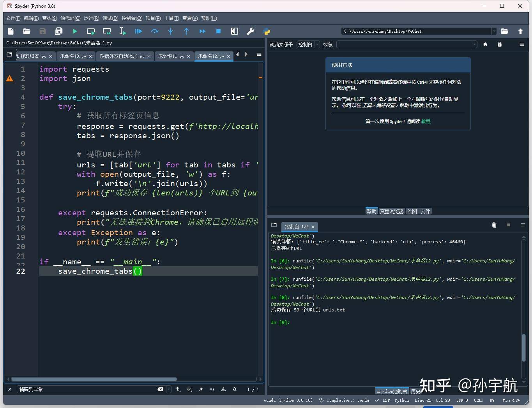
Task: Open a file using toolbar folder icon
Action: pos(27,31)
